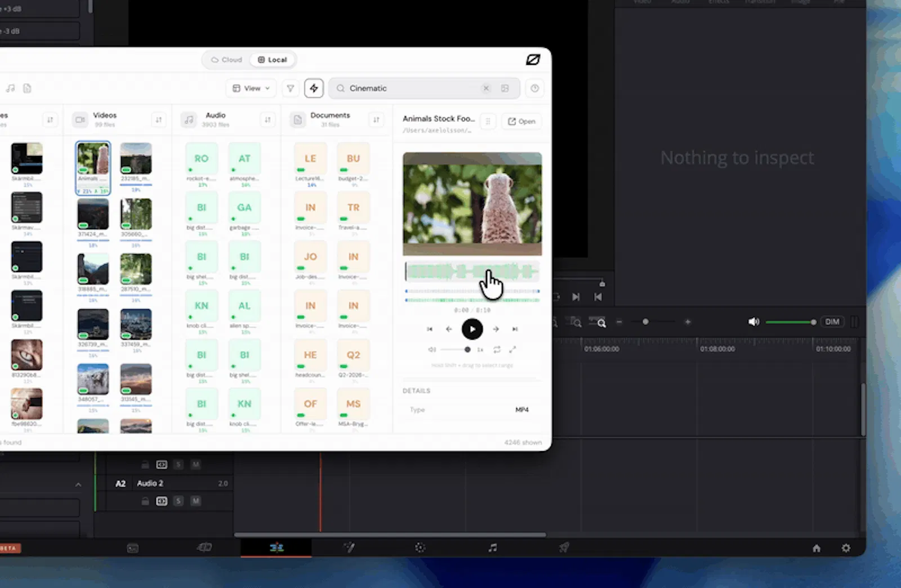This screenshot has height=588, width=901.
Task: Open the history clock icon
Action: pyautogui.click(x=535, y=88)
